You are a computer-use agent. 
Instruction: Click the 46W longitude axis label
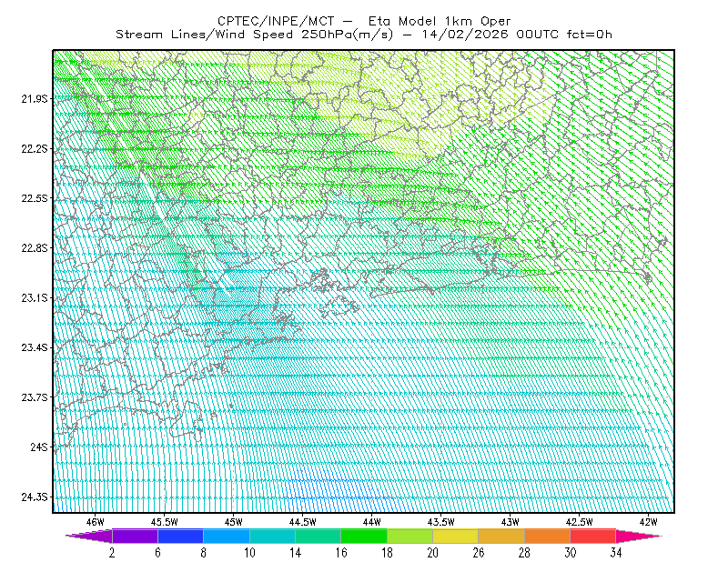(96, 522)
